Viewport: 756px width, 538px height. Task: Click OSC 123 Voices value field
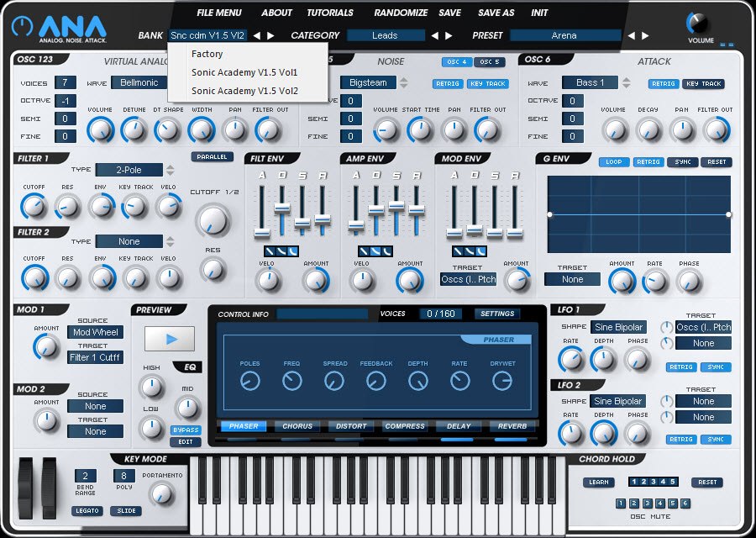65,82
